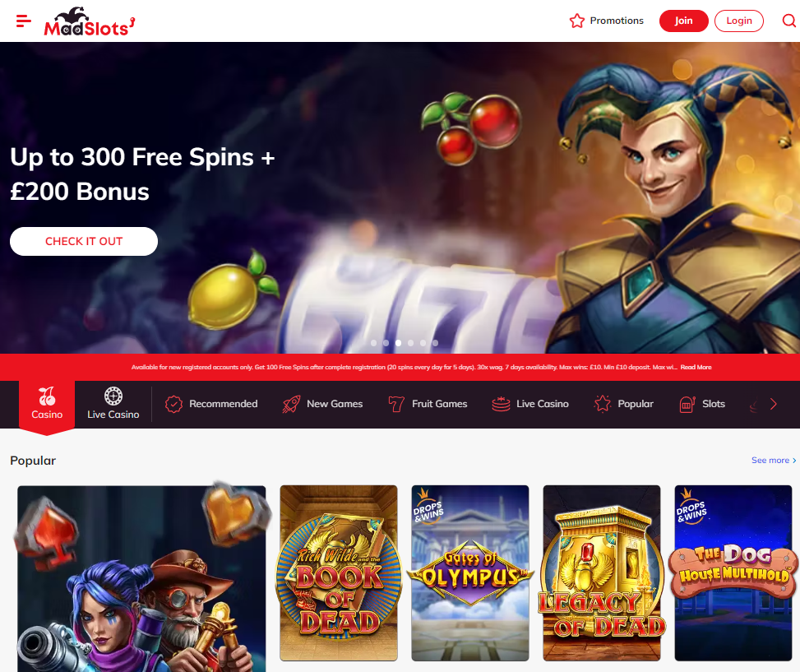Open the Book of Dead game thumbnail
This screenshot has height=672, width=800.
(x=339, y=573)
